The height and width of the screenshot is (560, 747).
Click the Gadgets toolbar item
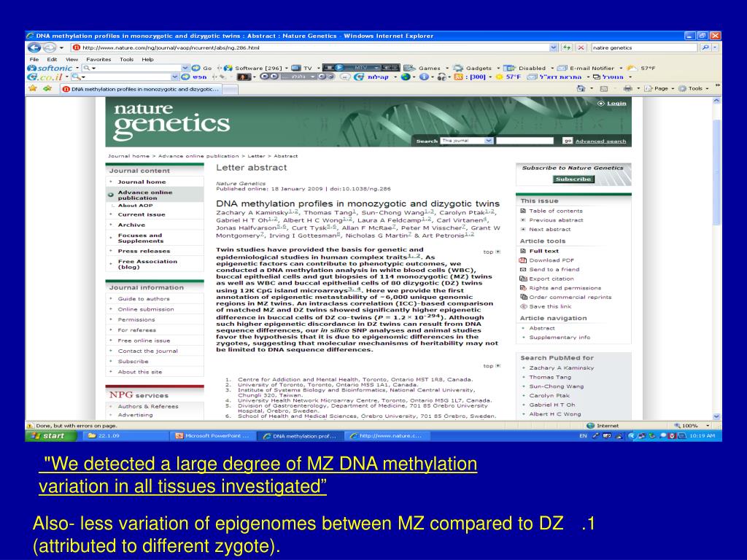click(x=474, y=68)
